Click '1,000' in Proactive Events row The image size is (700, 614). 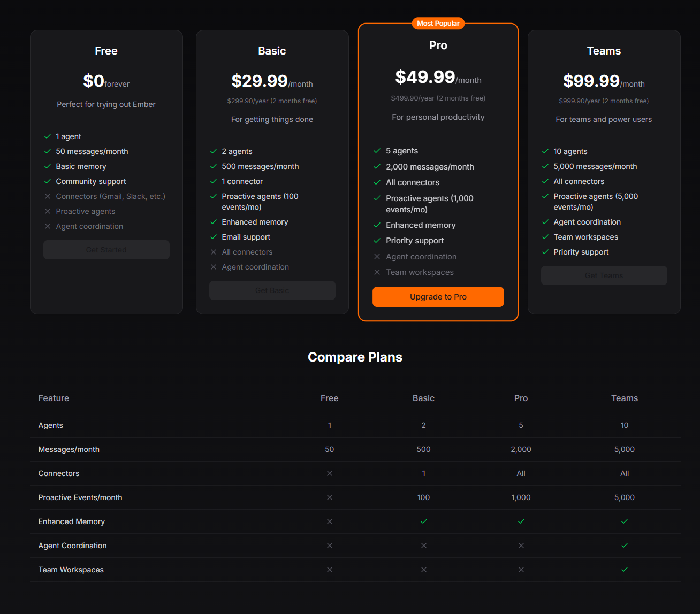pyautogui.click(x=521, y=497)
